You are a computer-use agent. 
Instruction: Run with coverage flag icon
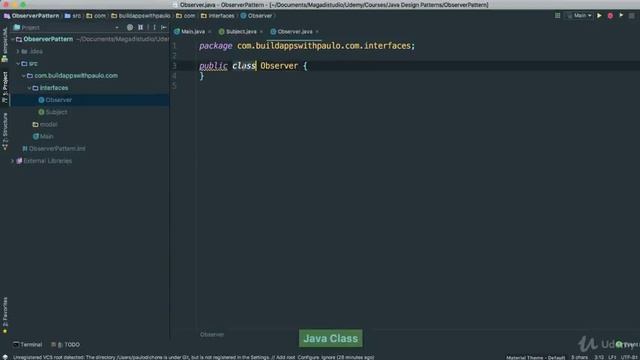(x=621, y=16)
